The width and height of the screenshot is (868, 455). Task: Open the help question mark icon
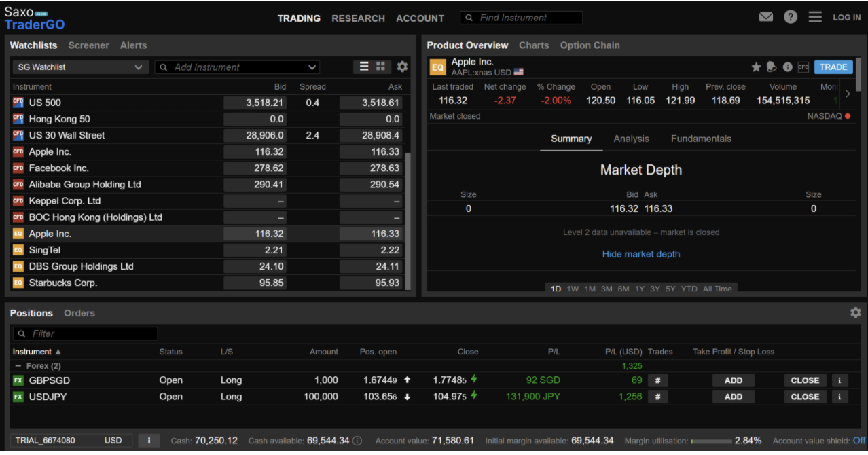pos(791,18)
